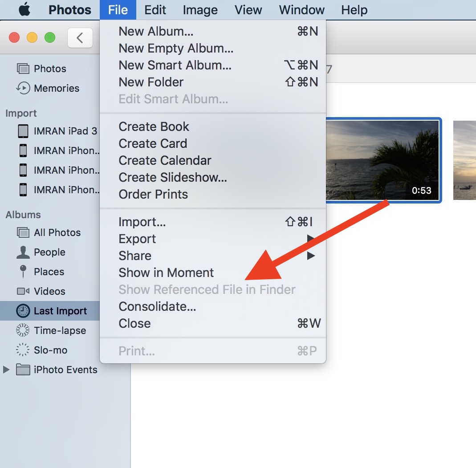The height and width of the screenshot is (468, 476).
Task: Click the Photos app menu
Action: 70,10
